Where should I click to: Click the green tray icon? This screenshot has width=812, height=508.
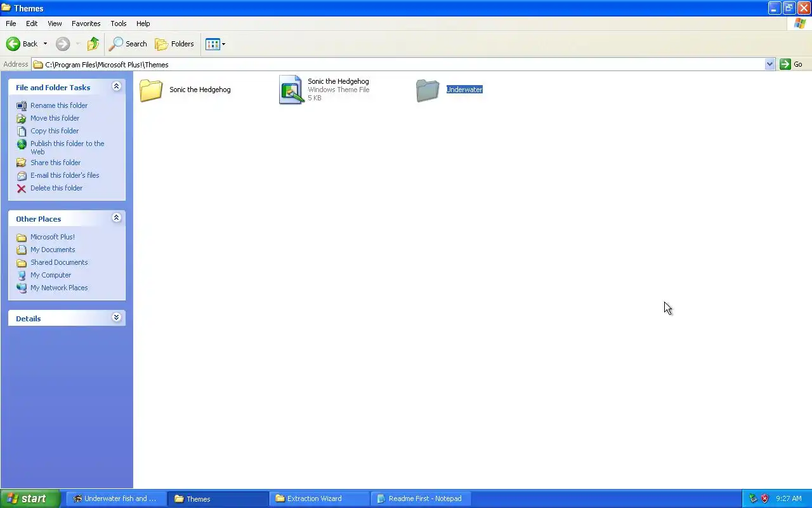753,498
